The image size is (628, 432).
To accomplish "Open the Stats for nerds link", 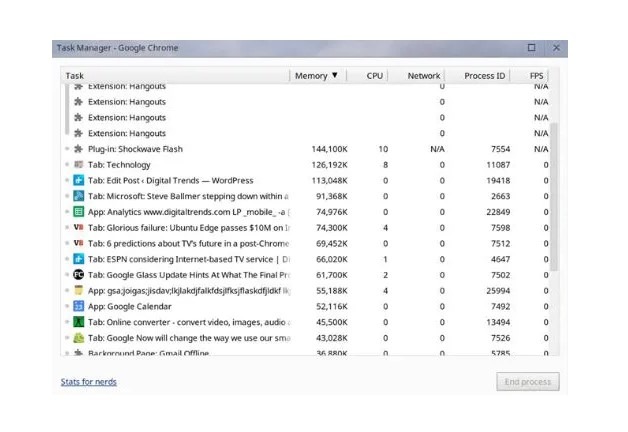I will click(x=89, y=382).
